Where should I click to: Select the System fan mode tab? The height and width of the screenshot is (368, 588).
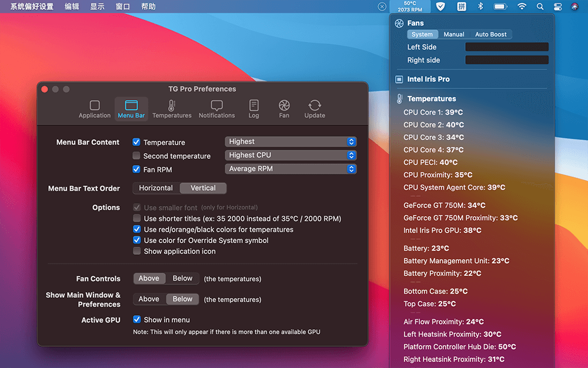pos(422,34)
